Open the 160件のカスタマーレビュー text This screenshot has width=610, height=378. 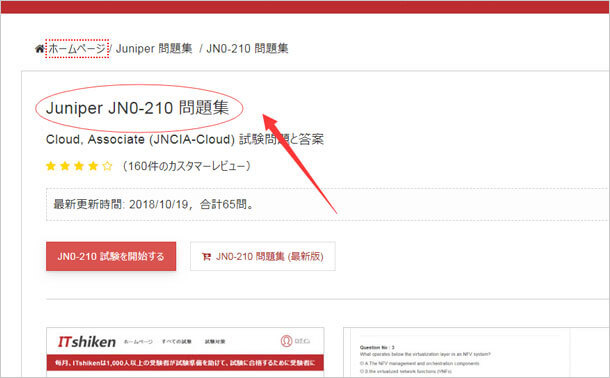tap(186, 166)
